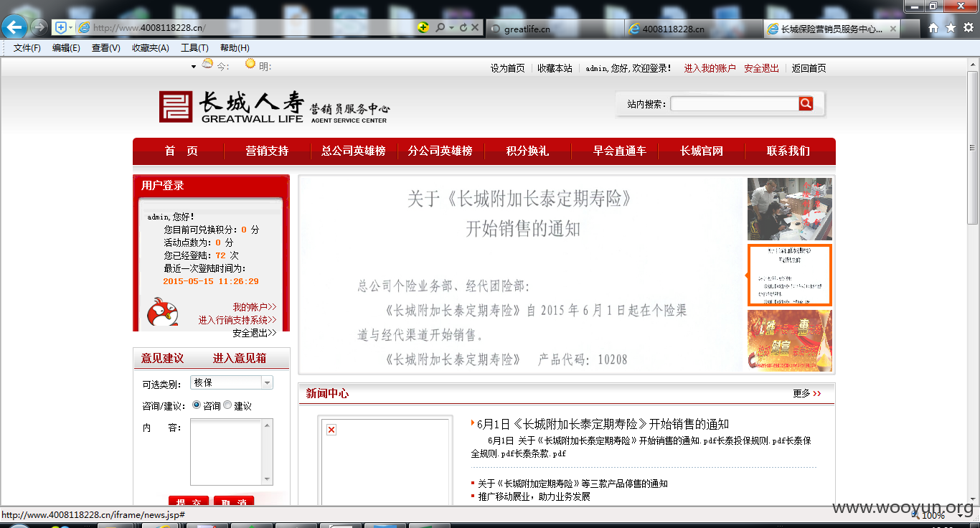Click the 设为首页 link
Viewport: 980px width, 528px height.
point(508,68)
